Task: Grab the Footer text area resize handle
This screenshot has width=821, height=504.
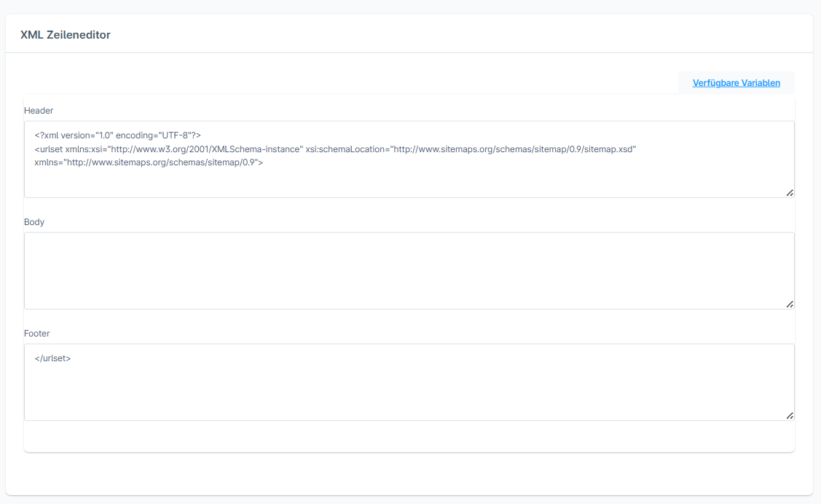Action: click(790, 416)
